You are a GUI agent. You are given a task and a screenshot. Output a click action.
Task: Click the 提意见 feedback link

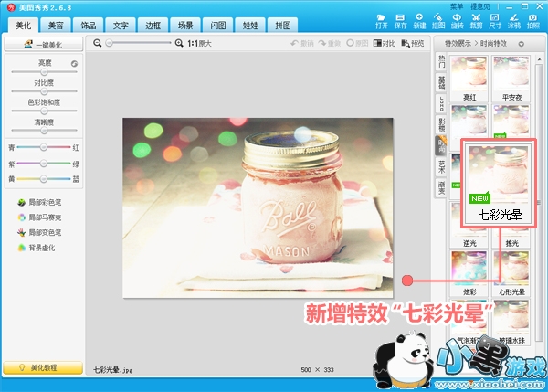(x=480, y=6)
